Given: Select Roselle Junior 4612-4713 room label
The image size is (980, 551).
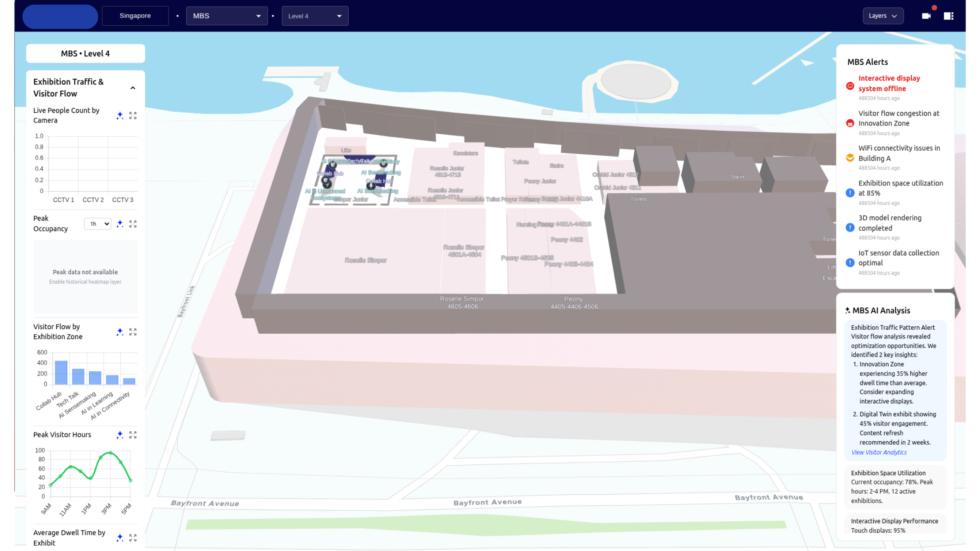Looking at the screenshot, I should coord(447,171).
